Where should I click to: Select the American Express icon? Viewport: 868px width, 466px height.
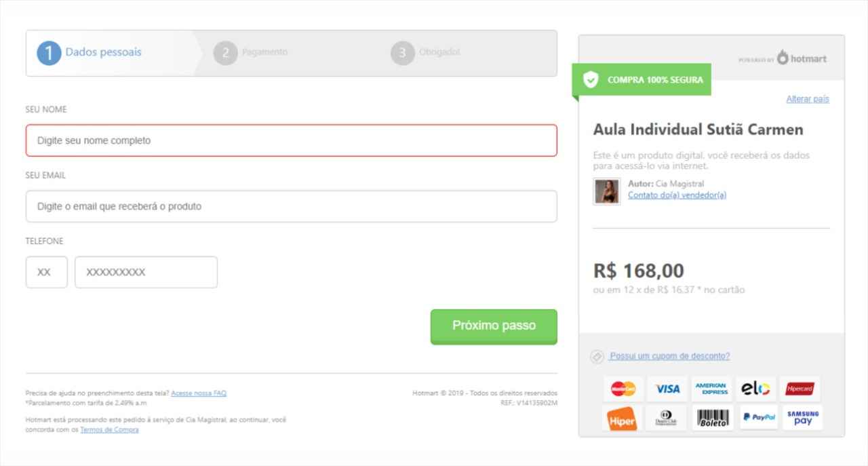point(711,389)
